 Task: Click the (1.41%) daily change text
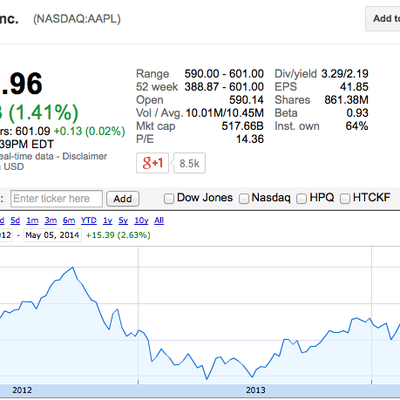(43, 112)
